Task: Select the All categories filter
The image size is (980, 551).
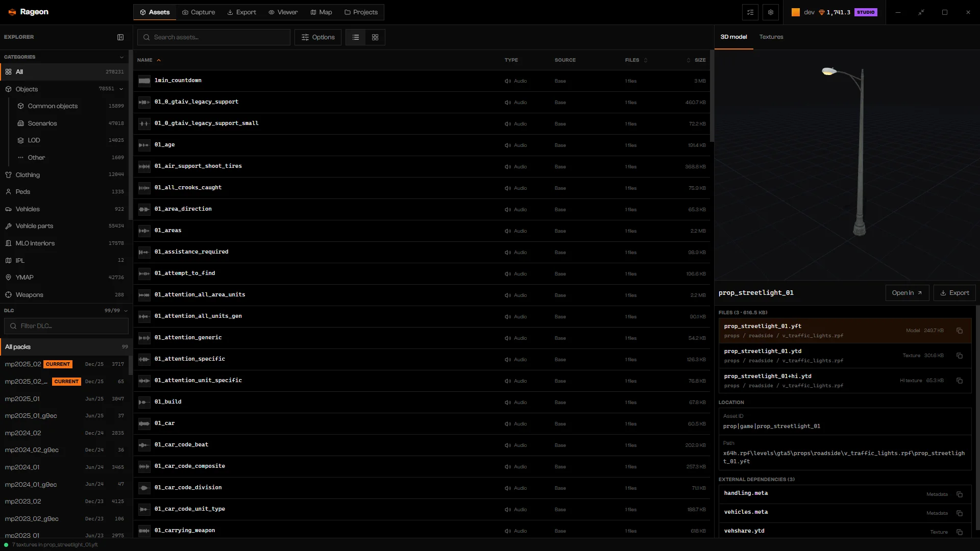Action: 64,72
